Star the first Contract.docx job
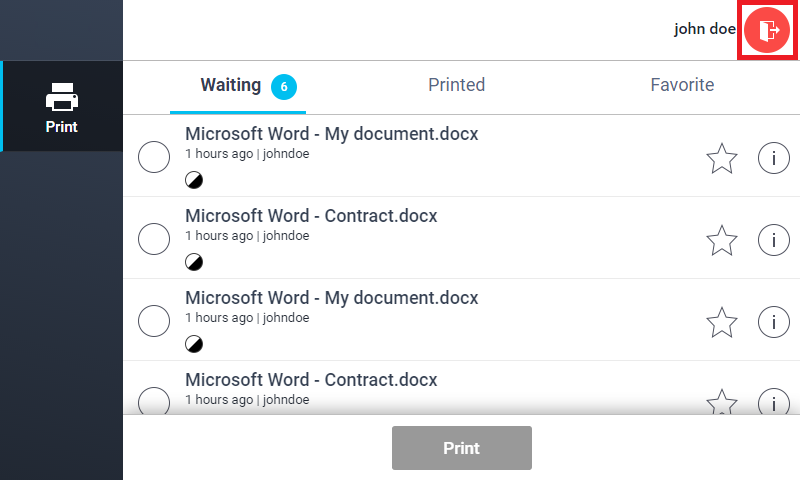Viewport: 800px width, 480px height. click(721, 240)
